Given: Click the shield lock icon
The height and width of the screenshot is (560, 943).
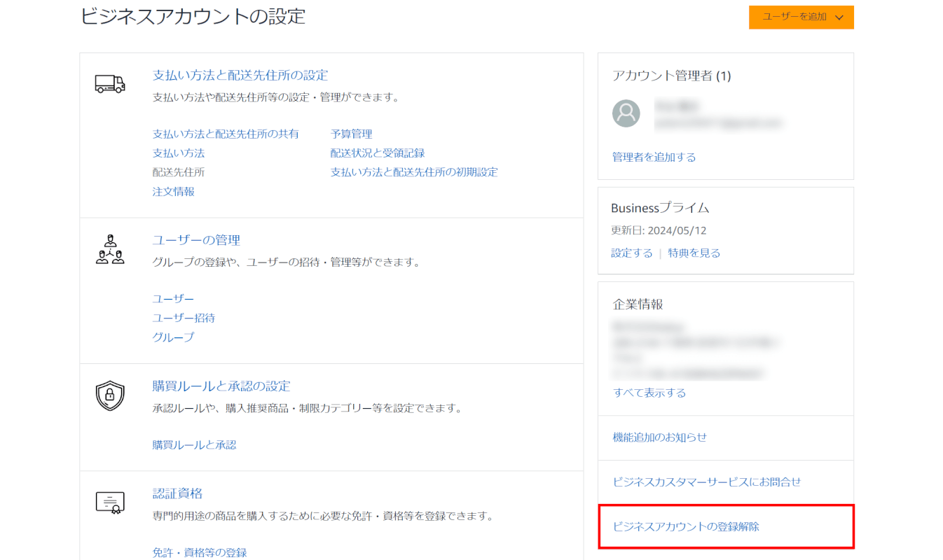Looking at the screenshot, I should (x=110, y=395).
